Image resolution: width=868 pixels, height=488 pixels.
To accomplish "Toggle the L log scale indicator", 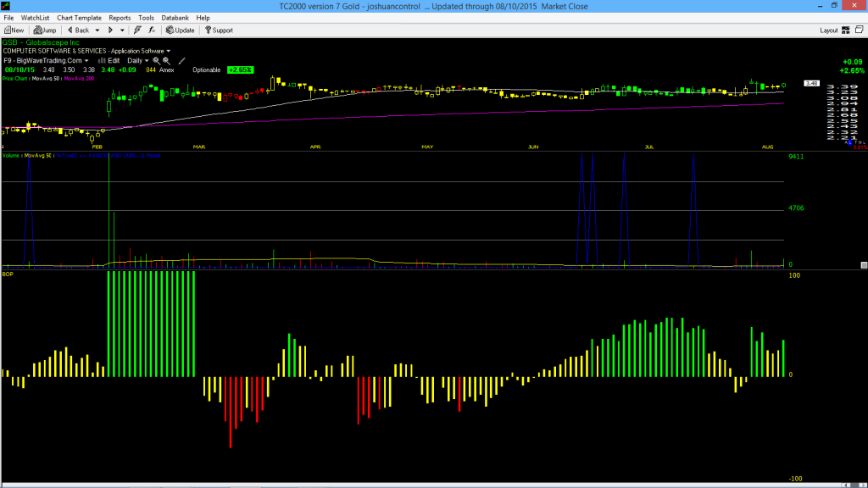I will point(849,142).
